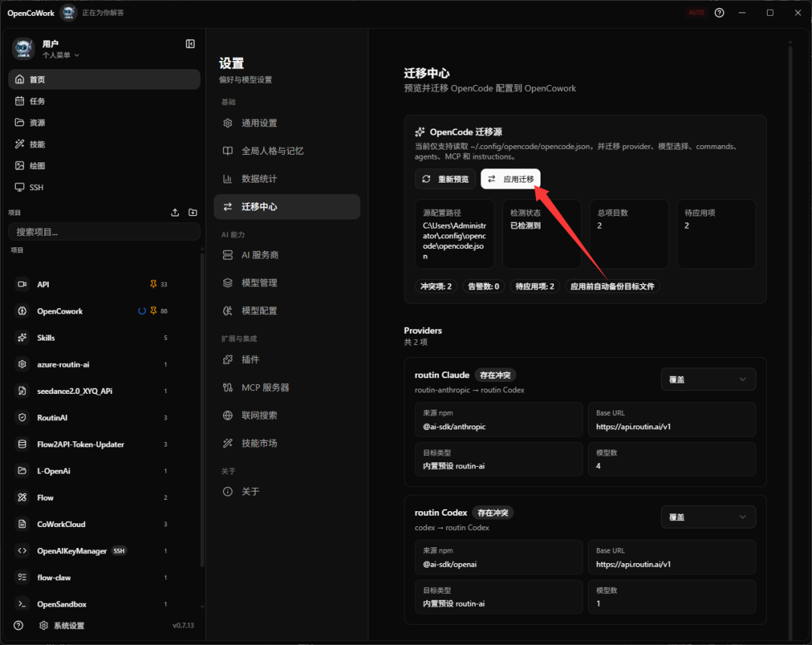Open the 覆盖 dropdown for routin Codex
The height and width of the screenshot is (645, 812).
click(x=707, y=517)
